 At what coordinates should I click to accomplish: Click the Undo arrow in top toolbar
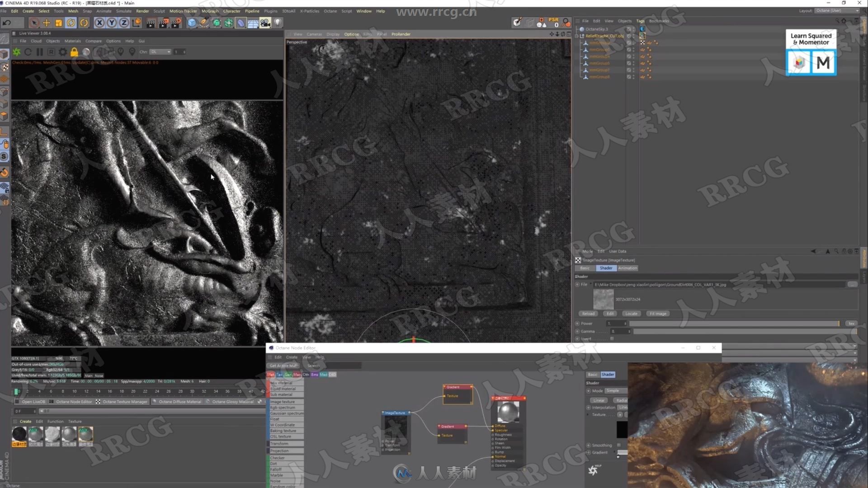point(7,23)
